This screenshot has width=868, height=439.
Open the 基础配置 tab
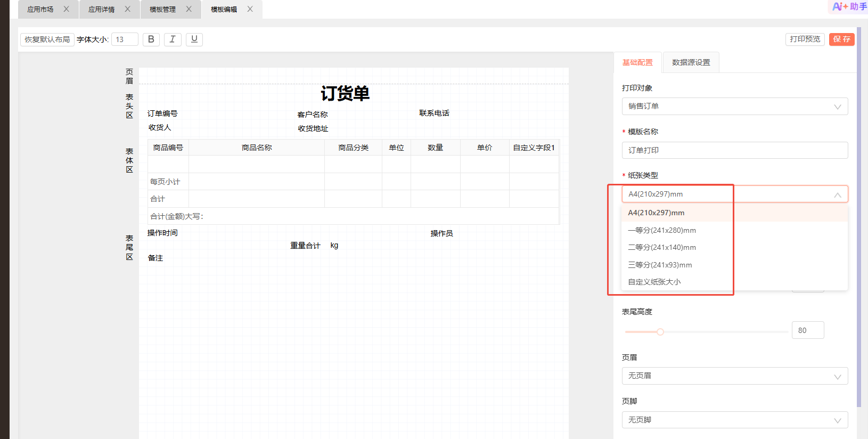pyautogui.click(x=637, y=62)
